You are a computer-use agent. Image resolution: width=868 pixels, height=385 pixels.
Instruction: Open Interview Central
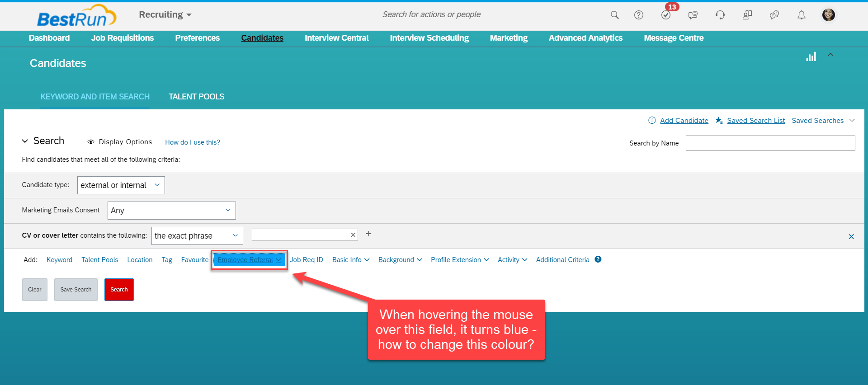[337, 38]
